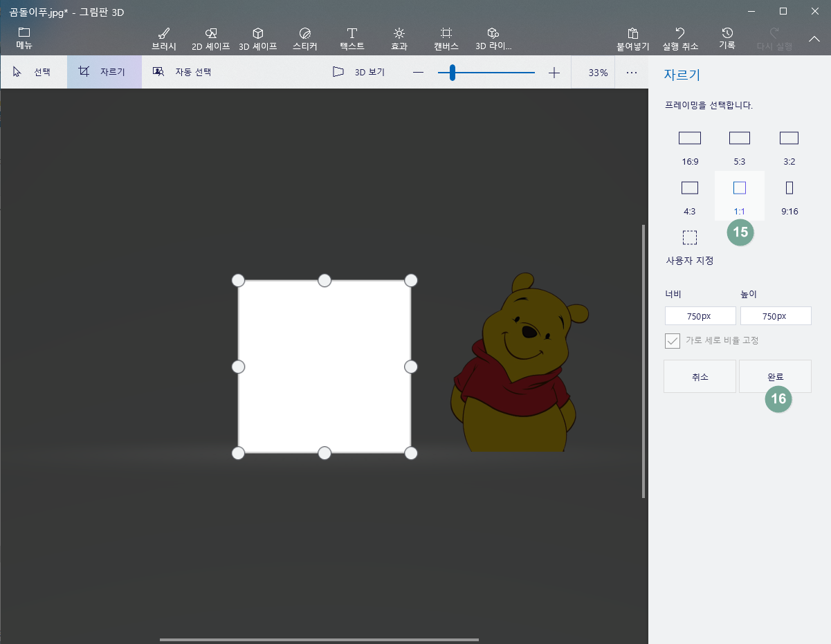
Task: Open the 3D 셰이프 tool
Action: (x=257, y=39)
